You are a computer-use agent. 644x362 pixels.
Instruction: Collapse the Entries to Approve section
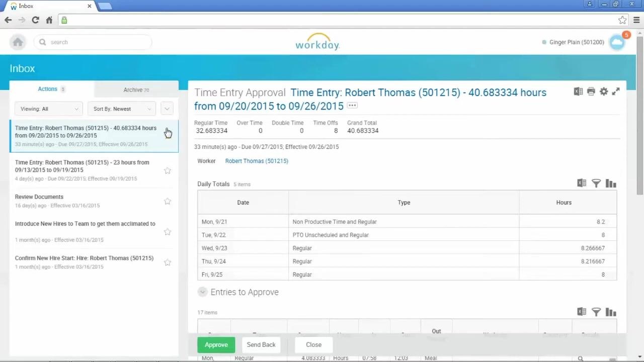coord(202,292)
